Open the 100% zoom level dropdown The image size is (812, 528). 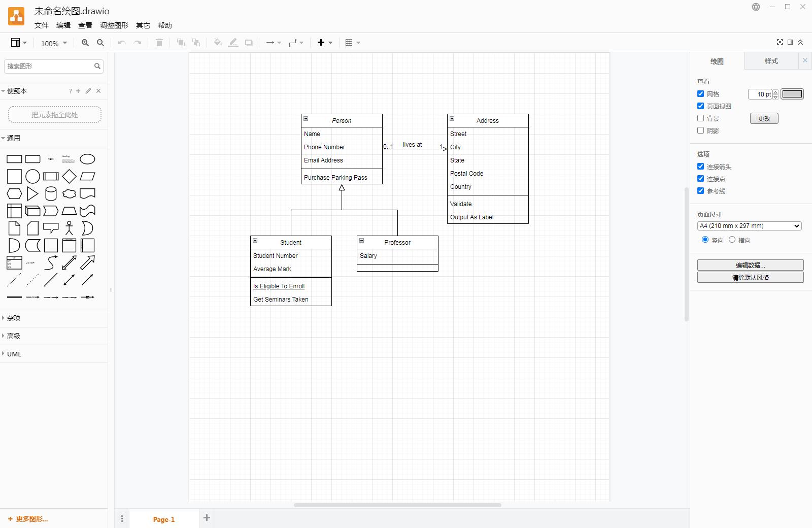click(54, 43)
